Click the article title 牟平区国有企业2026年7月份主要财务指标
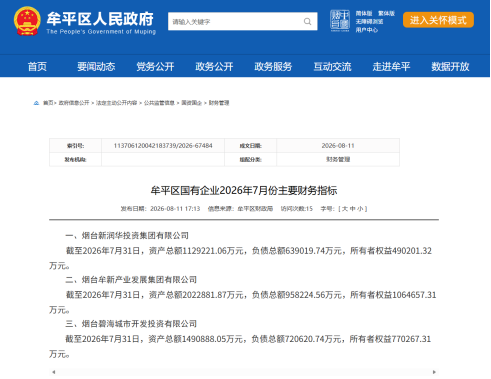 click(244, 190)
